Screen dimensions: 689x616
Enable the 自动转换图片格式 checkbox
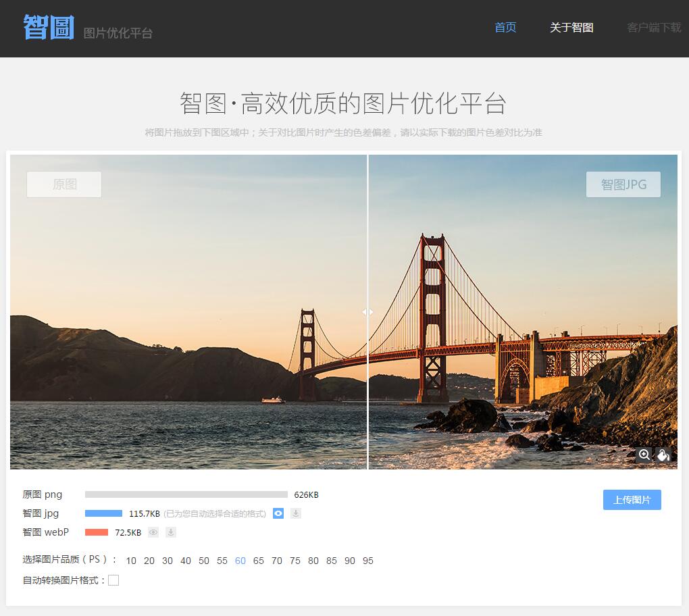[113, 580]
